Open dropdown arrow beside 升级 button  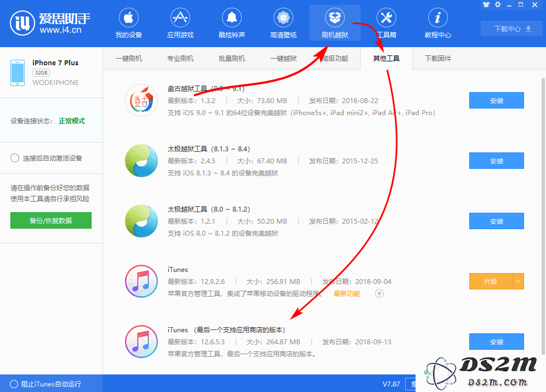pyautogui.click(x=518, y=281)
